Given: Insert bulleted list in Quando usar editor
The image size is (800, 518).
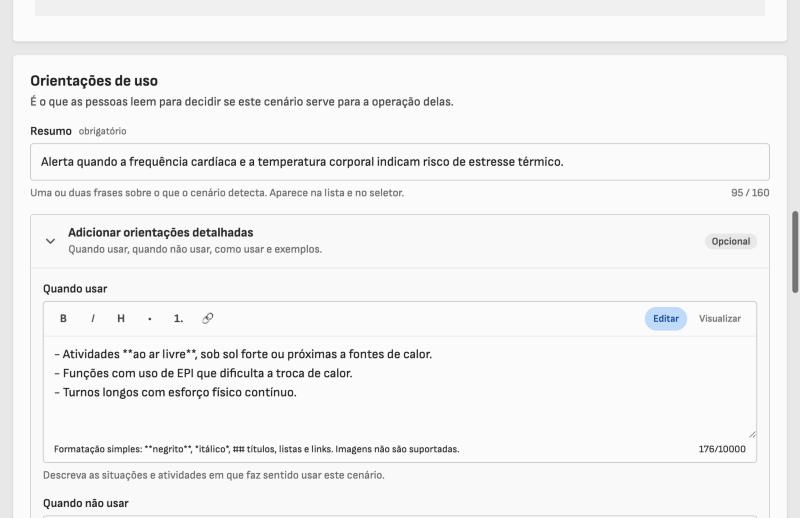Looking at the screenshot, I should point(149,318).
